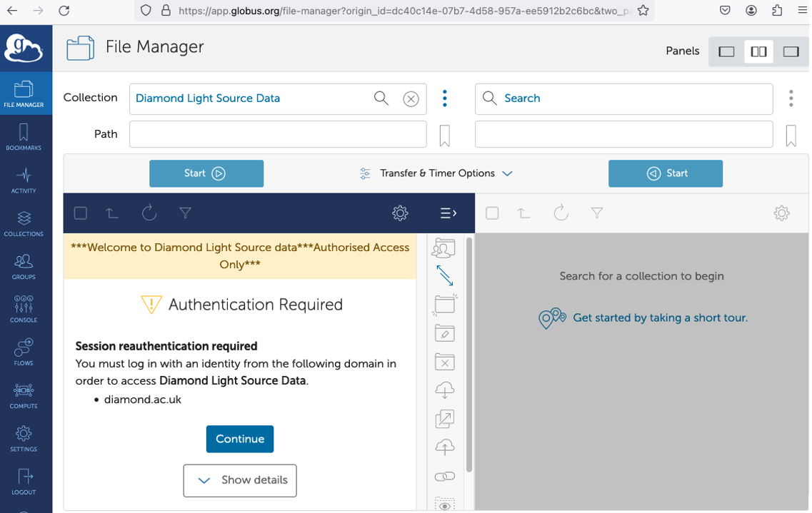Viewport: 812px width, 513px height.
Task: Tick the select-all checkbox in the right pane
Action: coord(493,213)
